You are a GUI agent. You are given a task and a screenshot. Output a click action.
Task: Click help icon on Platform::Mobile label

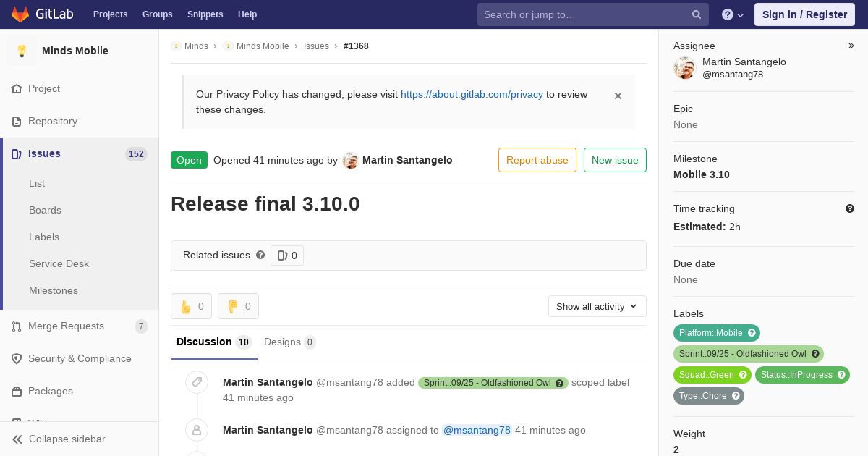pyautogui.click(x=752, y=333)
